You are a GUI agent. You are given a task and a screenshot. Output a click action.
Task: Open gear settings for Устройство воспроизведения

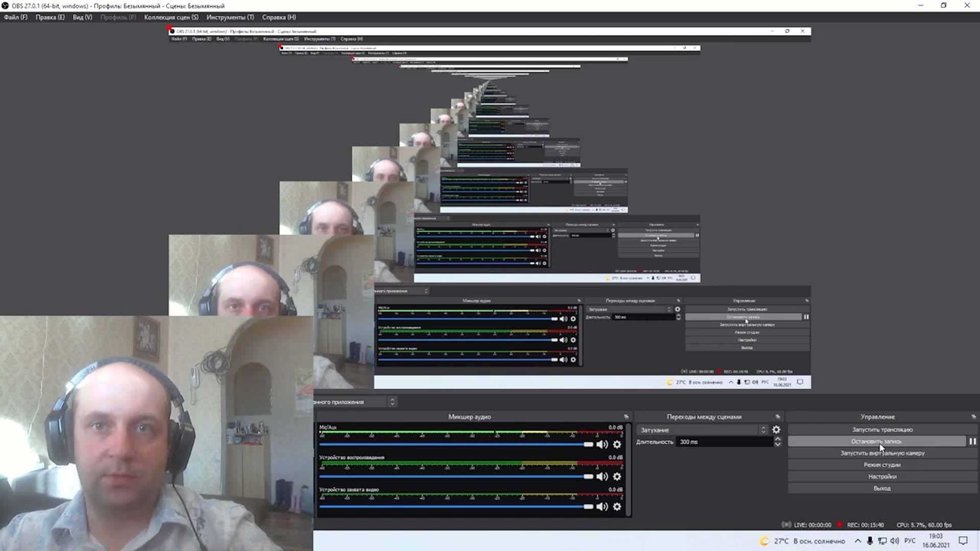[x=617, y=477]
